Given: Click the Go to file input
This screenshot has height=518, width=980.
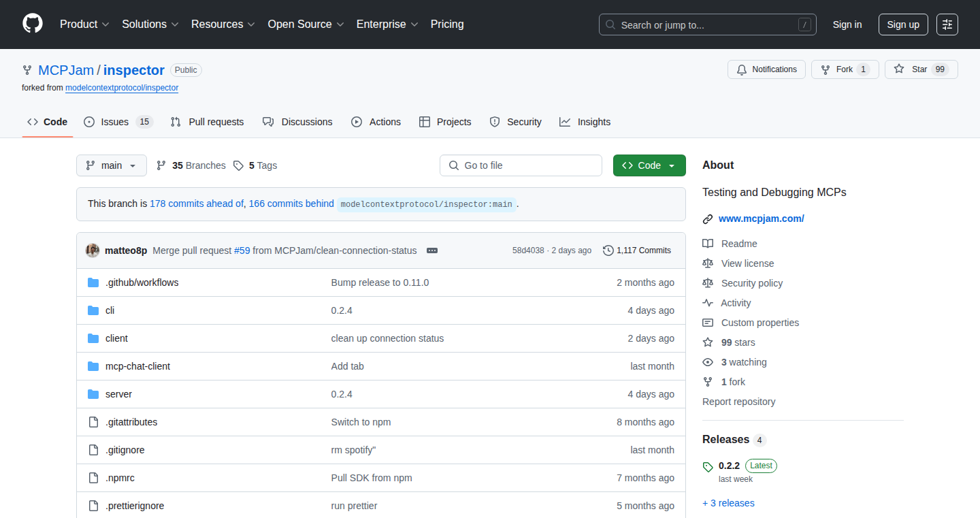Looking at the screenshot, I should click(521, 165).
